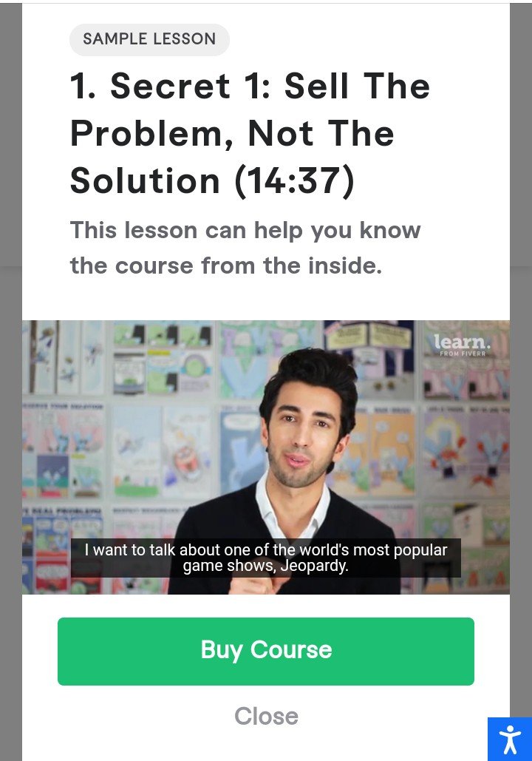
Task: Click the word Solution in the heading
Action: pos(145,180)
